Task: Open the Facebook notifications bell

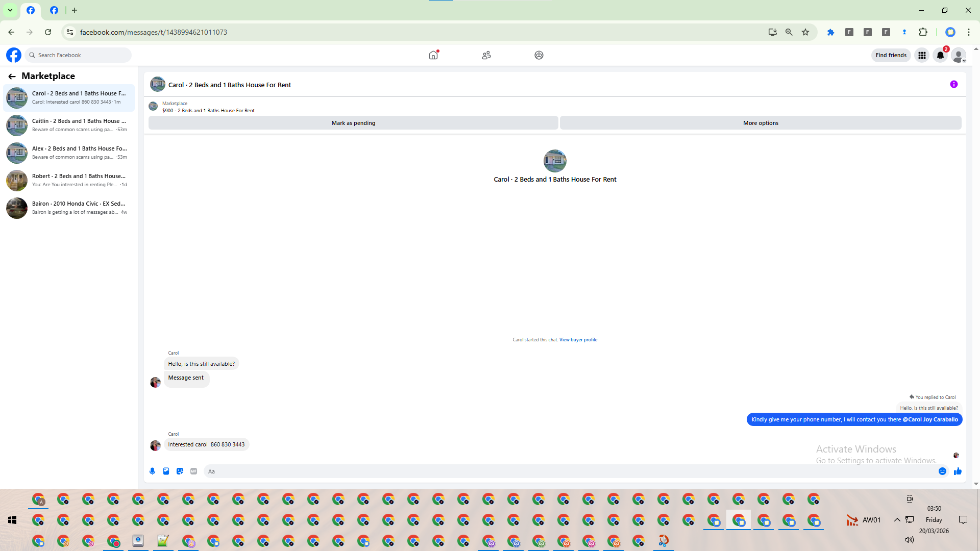Action: tap(940, 55)
